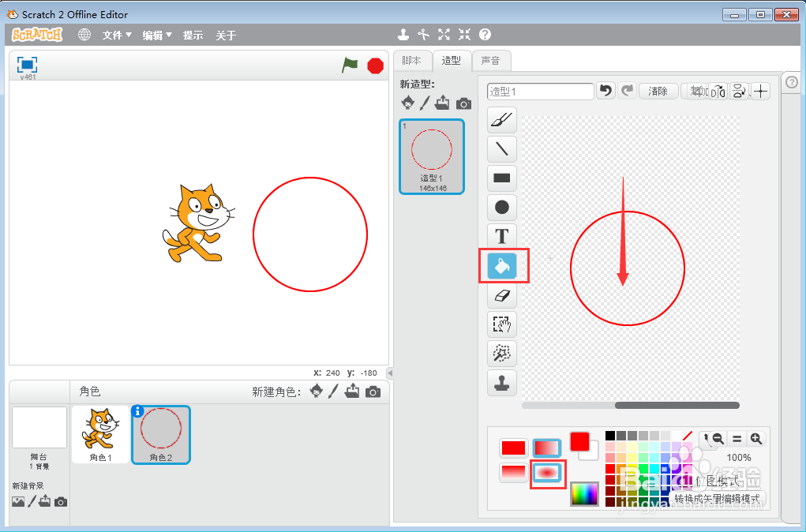
Task: Select the Ellipse tool
Action: click(x=502, y=207)
